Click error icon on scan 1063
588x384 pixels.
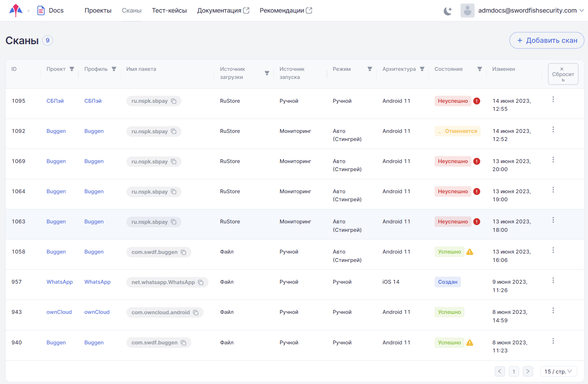pos(477,222)
